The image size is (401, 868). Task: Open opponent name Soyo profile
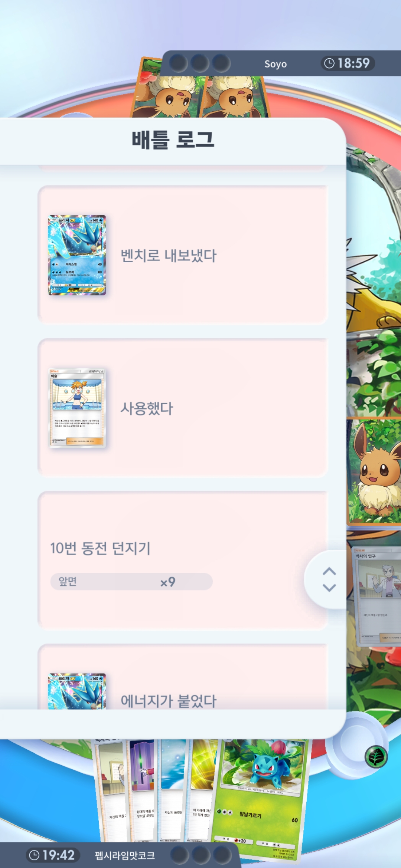pyautogui.click(x=276, y=64)
